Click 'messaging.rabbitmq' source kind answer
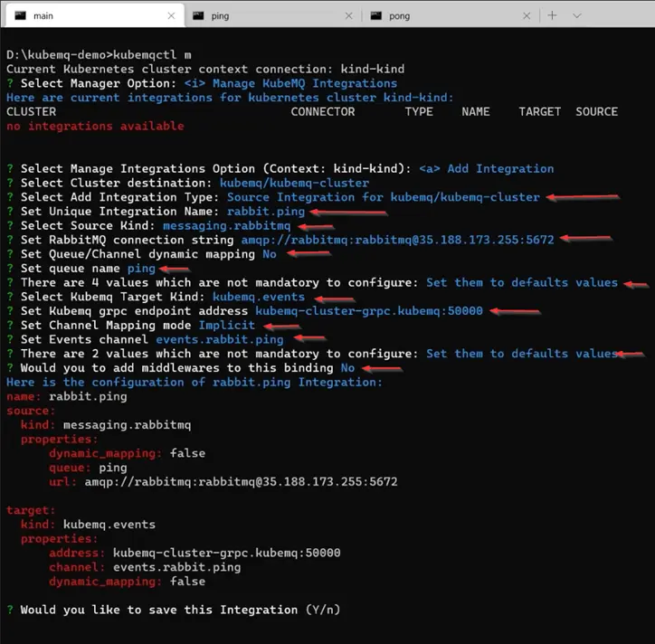 coord(227,225)
